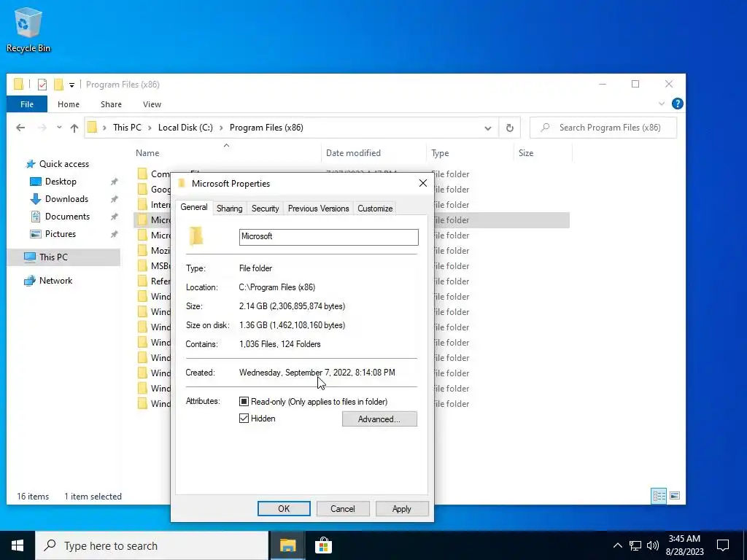Image resolution: width=747 pixels, height=560 pixels.
Task: Click Cancel in Microsoft Properties
Action: click(343, 508)
